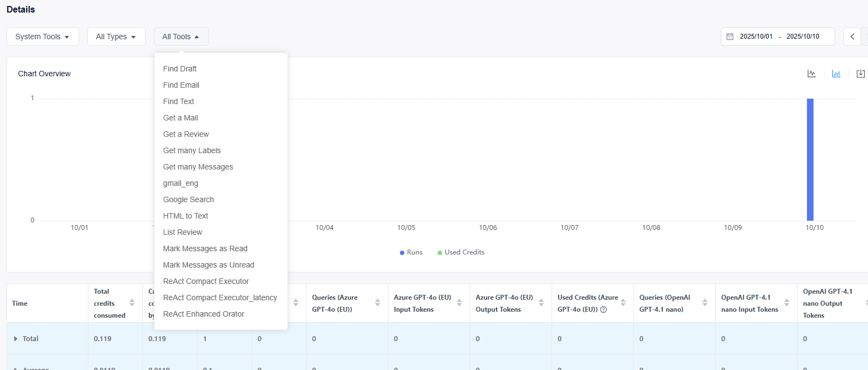Choose ReAct Enhanced Orator option

(x=203, y=314)
